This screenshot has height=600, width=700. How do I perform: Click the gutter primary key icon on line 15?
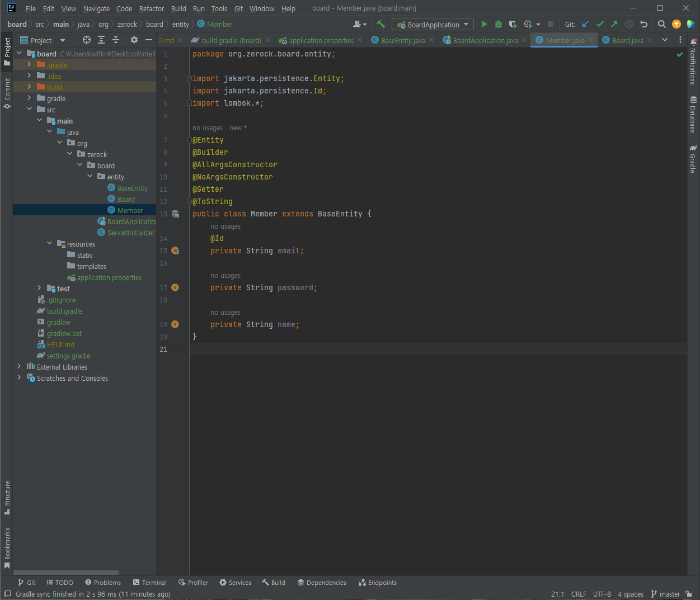tap(175, 251)
